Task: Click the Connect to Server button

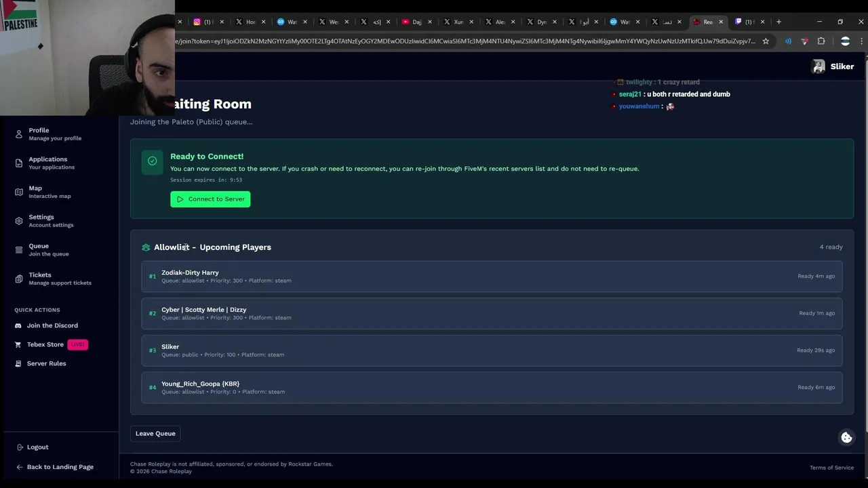Action: coord(210,199)
